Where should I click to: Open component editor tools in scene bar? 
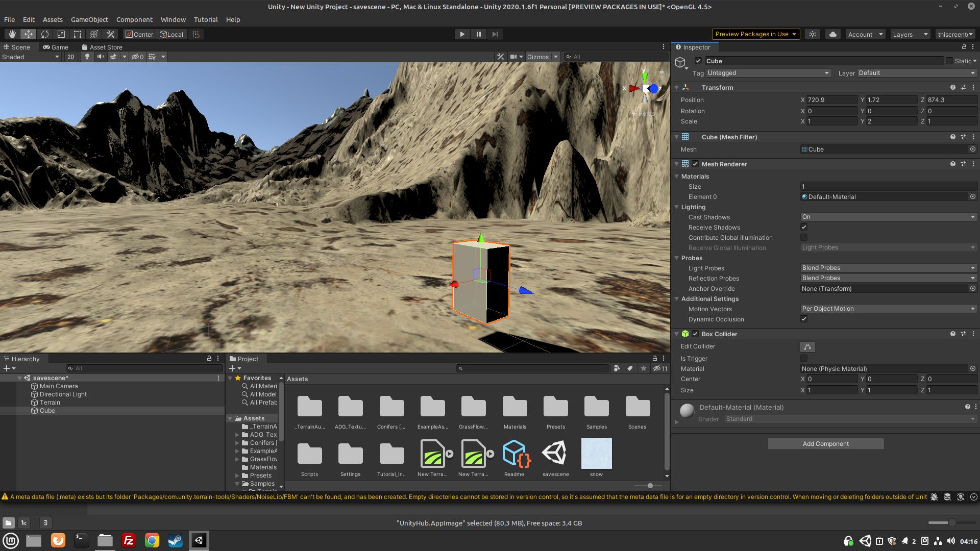pyautogui.click(x=501, y=57)
